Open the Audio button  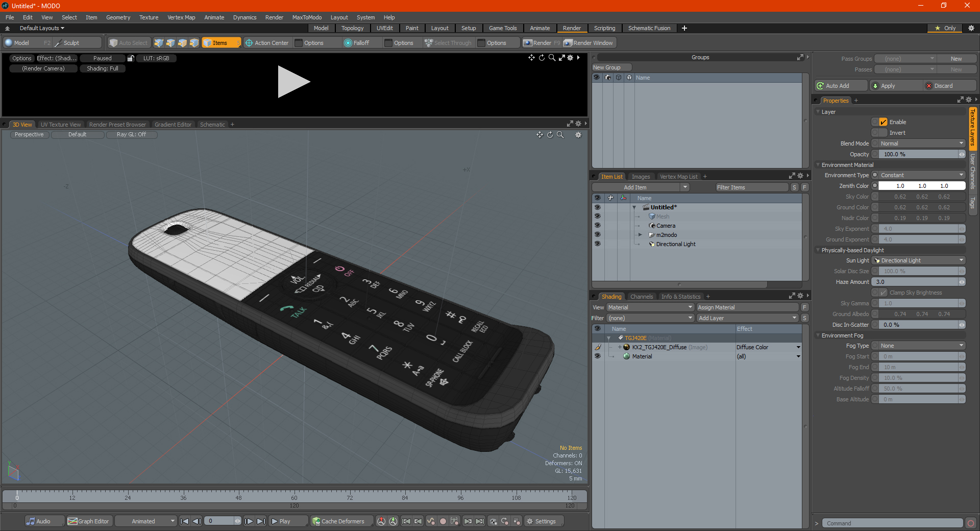44,521
